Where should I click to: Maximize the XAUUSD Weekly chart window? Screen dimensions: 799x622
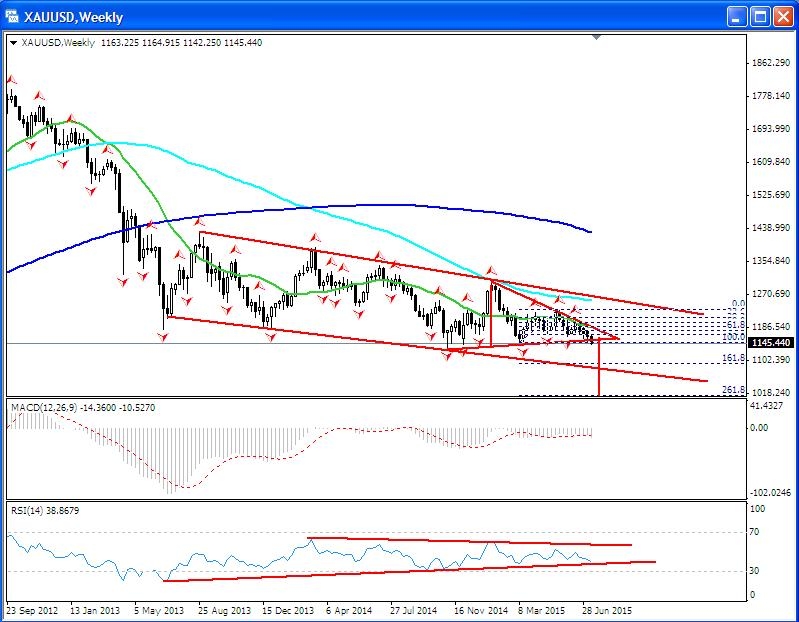757,15
